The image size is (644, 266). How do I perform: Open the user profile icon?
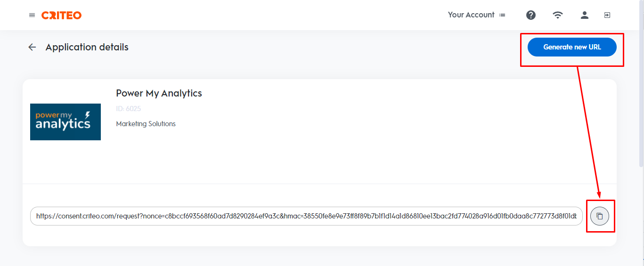[585, 15]
